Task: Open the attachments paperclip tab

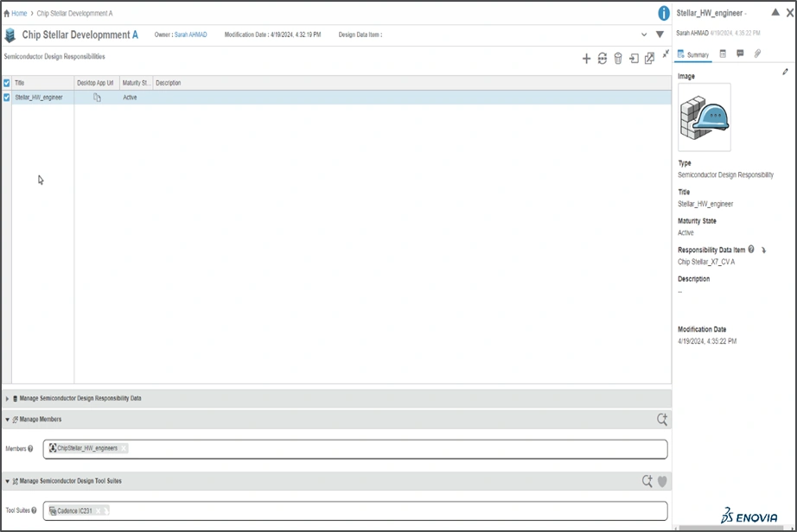Action: (x=757, y=54)
